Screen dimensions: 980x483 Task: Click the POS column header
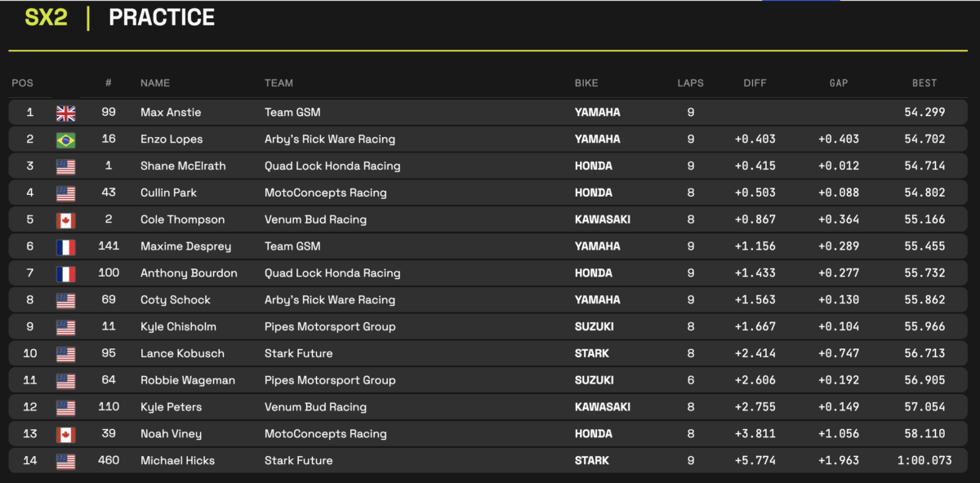22,83
